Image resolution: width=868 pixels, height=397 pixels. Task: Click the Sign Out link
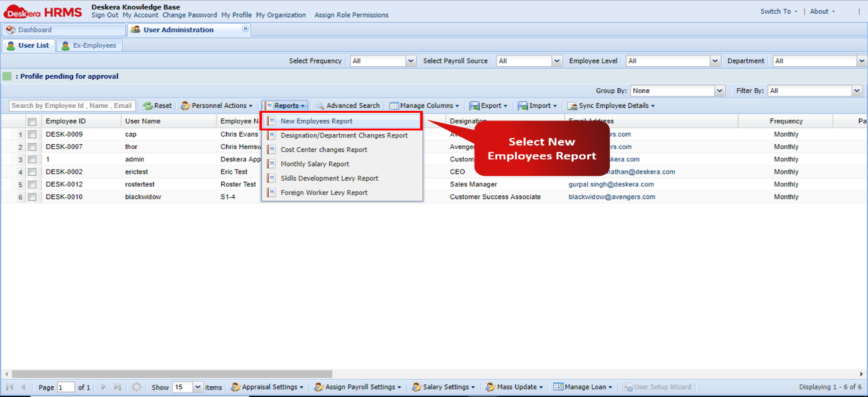(104, 15)
